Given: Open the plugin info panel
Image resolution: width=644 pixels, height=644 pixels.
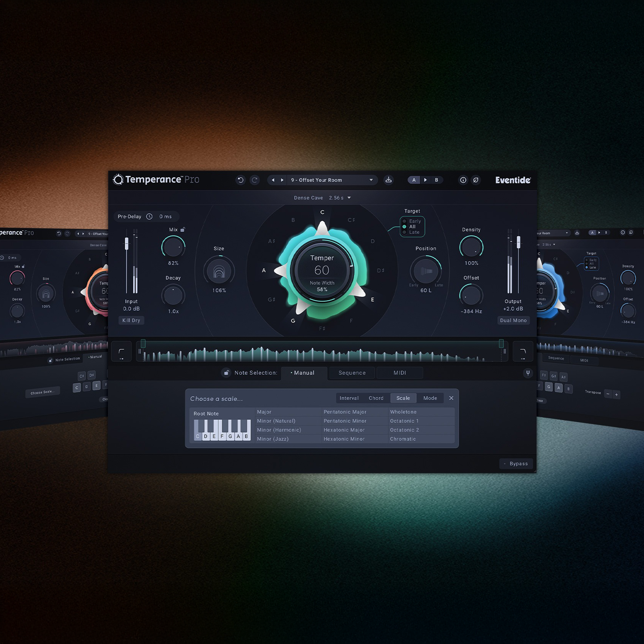Looking at the screenshot, I should click(x=463, y=180).
